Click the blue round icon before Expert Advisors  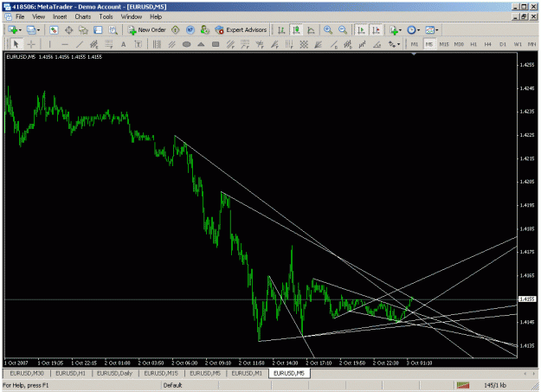190,30
